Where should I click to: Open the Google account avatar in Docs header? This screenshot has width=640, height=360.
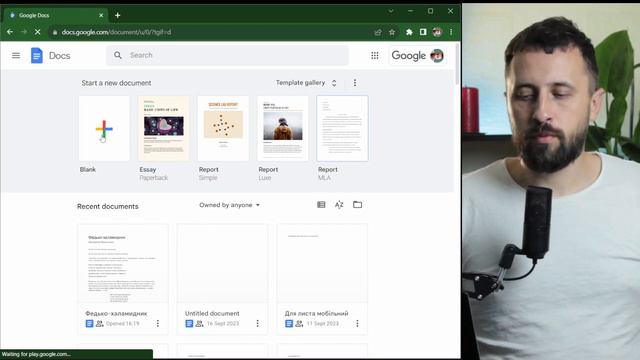[x=437, y=56]
